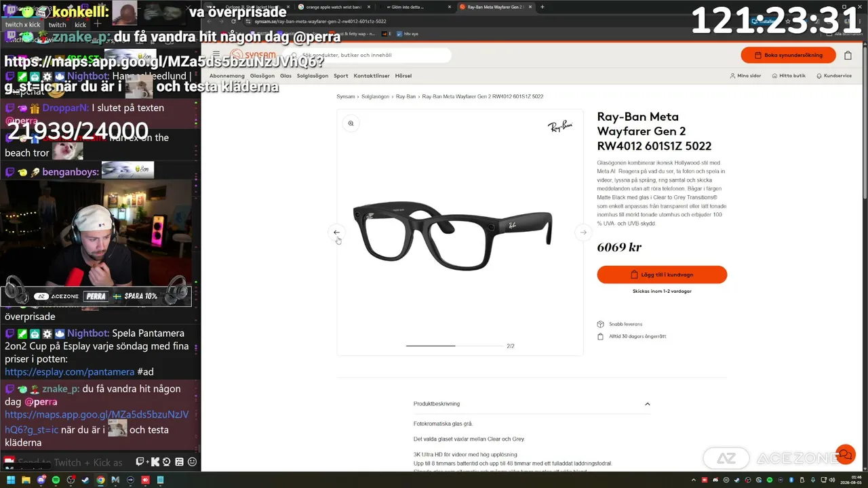Viewport: 868px width, 488px height.
Task: Open the chat settings list icon
Action: 179,462
